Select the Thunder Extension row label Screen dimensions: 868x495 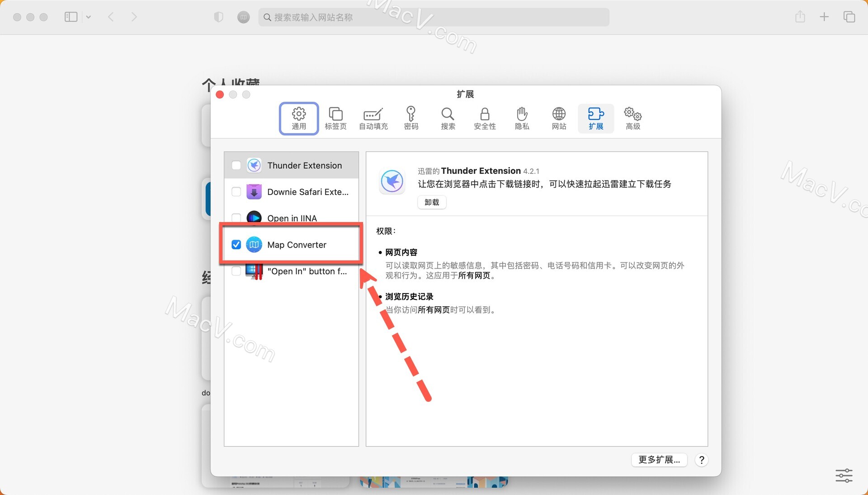tap(304, 165)
